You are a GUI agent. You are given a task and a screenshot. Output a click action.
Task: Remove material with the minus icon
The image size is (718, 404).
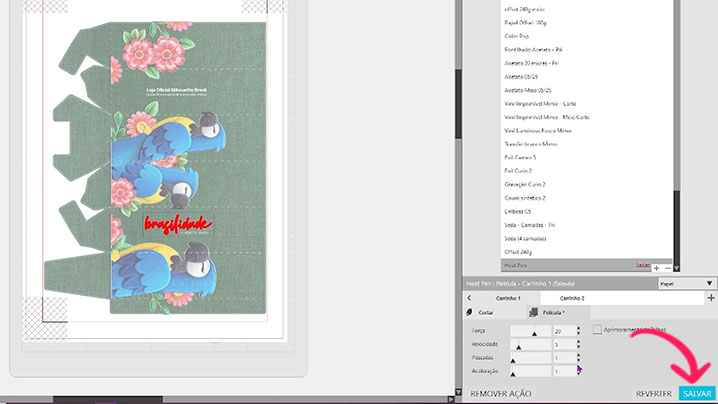coord(668,268)
